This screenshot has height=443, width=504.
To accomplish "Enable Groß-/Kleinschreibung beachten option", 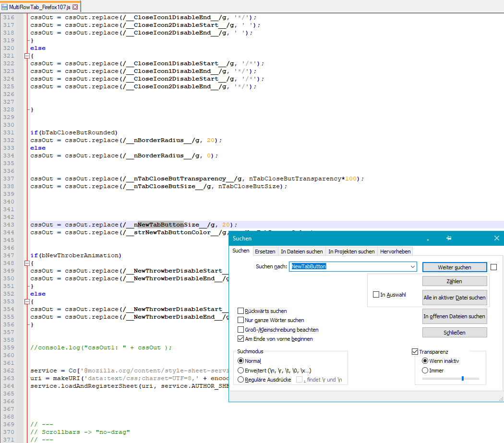I will point(241,330).
